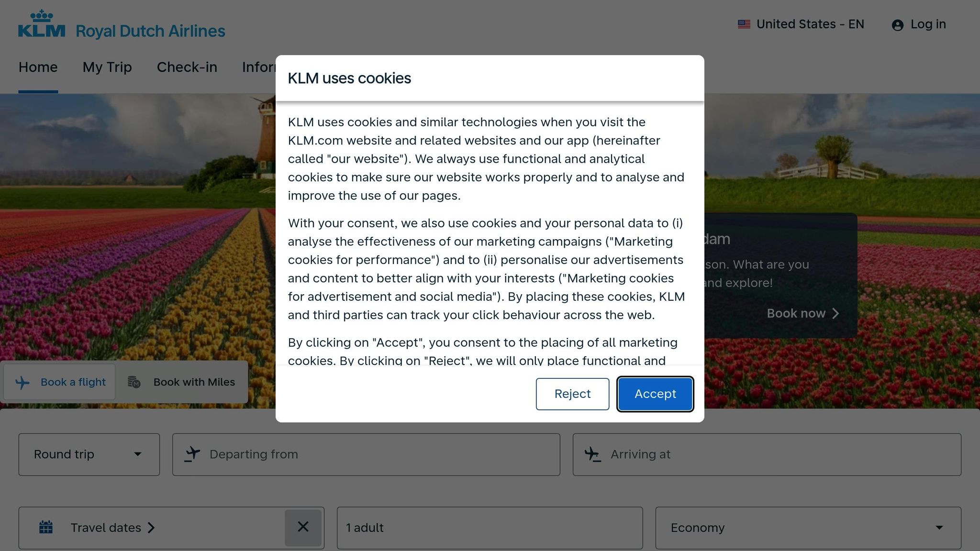Follow the Book now link
Screen dimensions: 980x551
tap(802, 313)
